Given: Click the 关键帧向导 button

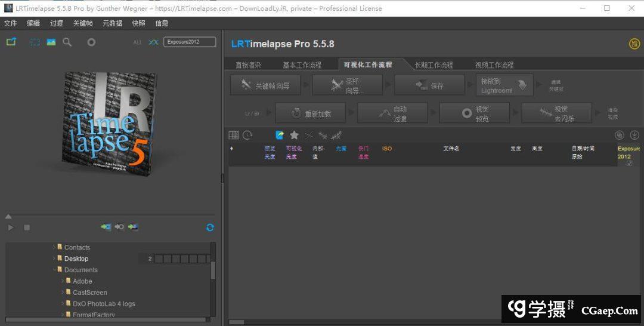Looking at the screenshot, I should click(x=265, y=85).
